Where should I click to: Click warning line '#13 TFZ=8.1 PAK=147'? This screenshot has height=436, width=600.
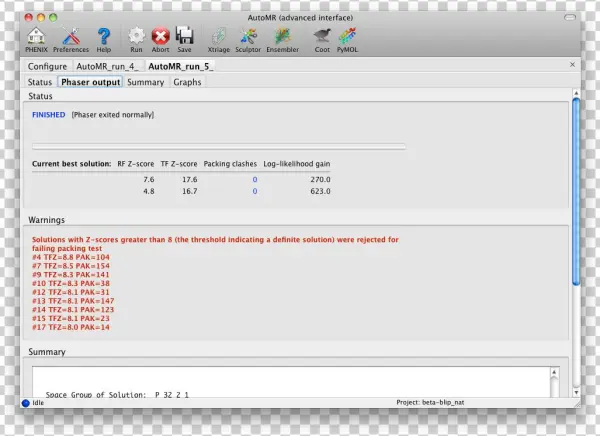click(x=73, y=301)
